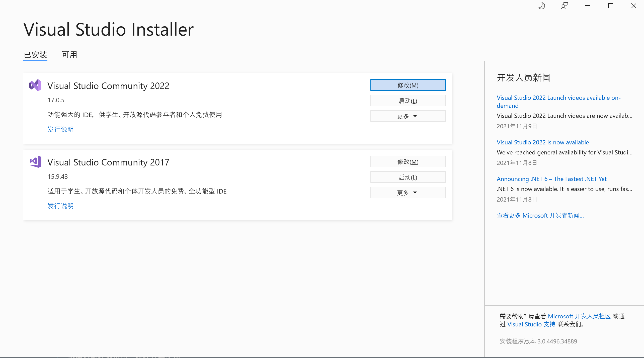Open 发行说明 link for Visual Studio 2022
Viewport: 644px width, 358px height.
coord(61,129)
